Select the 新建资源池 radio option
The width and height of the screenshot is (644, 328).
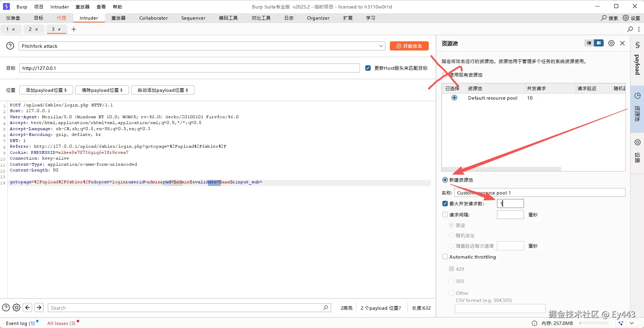[445, 180]
